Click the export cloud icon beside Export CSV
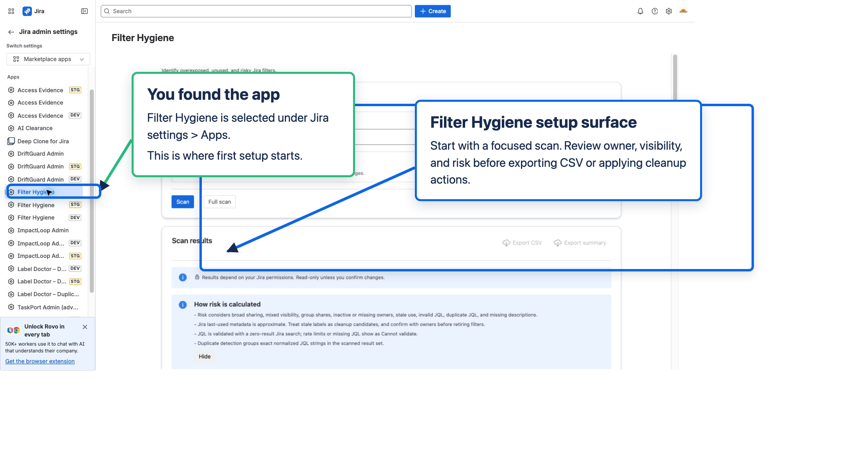Image resolution: width=868 pixels, height=463 pixels. (506, 243)
